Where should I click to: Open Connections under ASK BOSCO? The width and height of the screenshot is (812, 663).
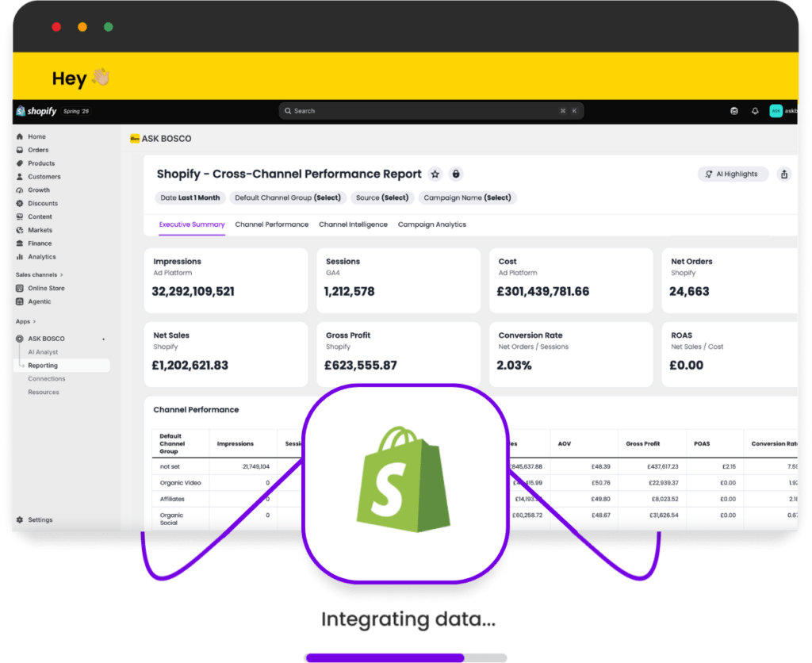point(47,379)
